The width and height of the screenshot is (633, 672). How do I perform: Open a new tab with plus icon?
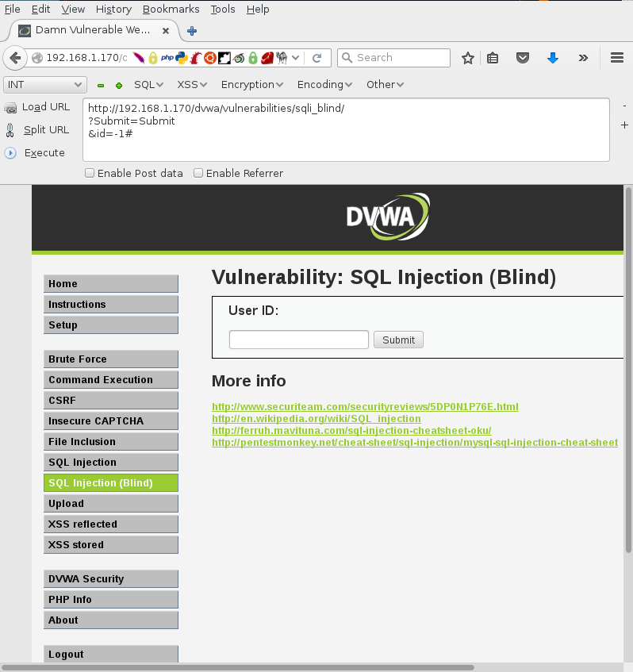point(192,31)
